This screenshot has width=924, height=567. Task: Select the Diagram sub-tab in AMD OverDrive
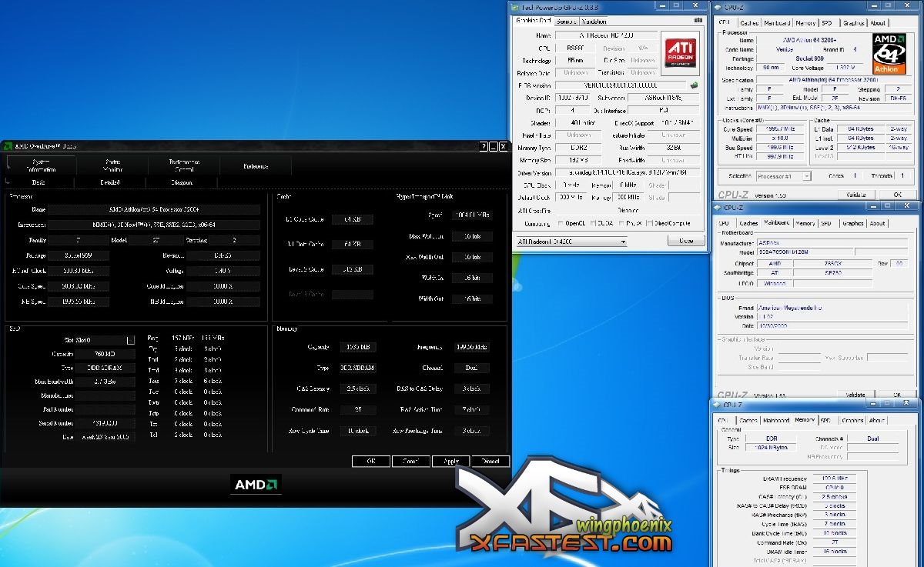click(182, 182)
